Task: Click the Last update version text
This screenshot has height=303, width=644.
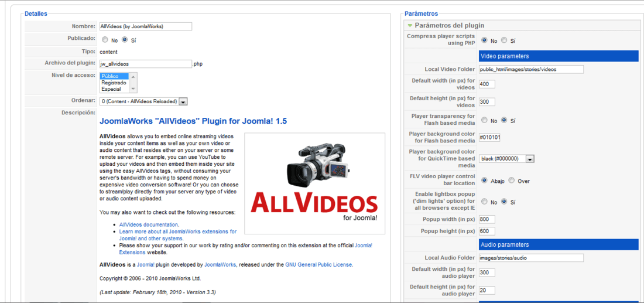Action: pos(157,292)
